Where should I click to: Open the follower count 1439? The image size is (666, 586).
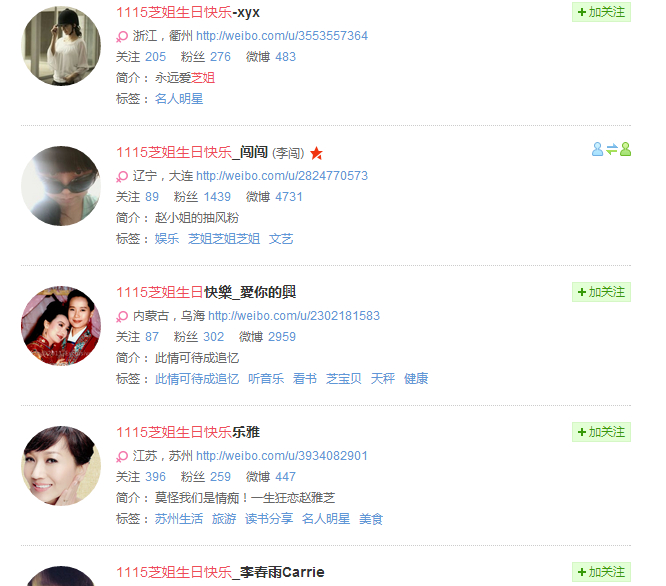[217, 197]
